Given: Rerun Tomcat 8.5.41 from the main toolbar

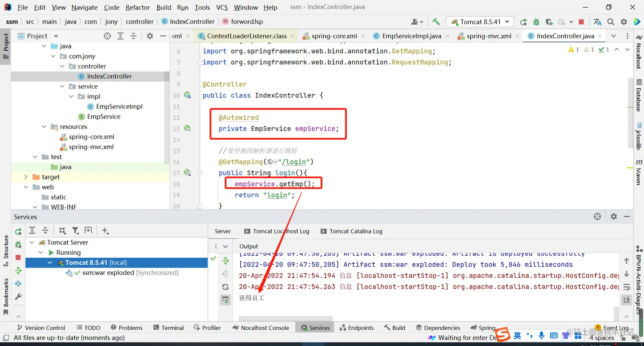Looking at the screenshot, I should tap(523, 22).
